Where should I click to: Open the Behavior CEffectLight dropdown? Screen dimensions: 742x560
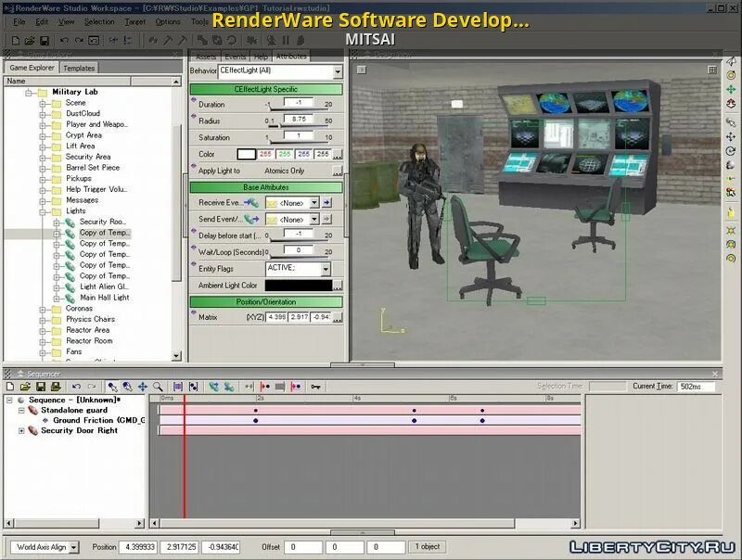coord(338,72)
